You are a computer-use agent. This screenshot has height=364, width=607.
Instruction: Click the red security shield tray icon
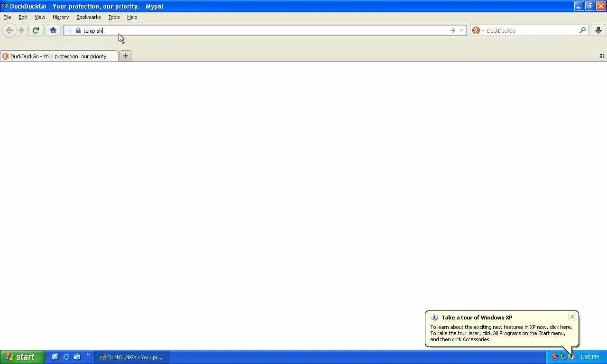pos(554,357)
